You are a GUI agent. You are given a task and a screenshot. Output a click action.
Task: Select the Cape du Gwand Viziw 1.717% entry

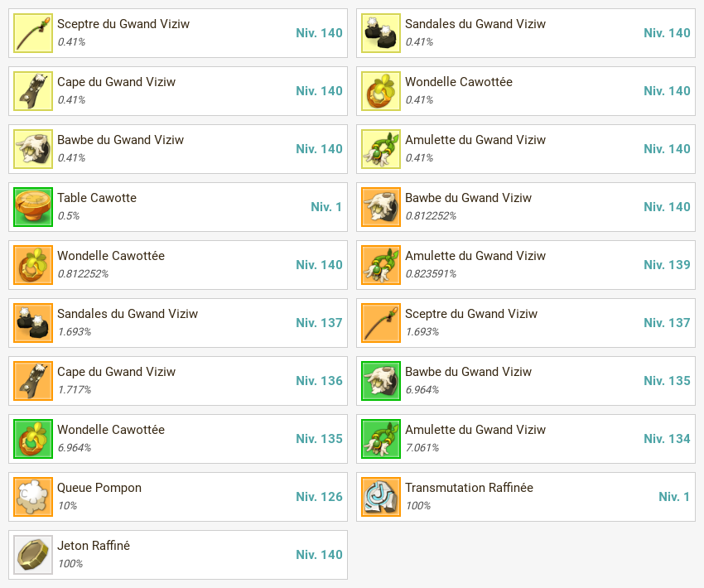point(178,381)
